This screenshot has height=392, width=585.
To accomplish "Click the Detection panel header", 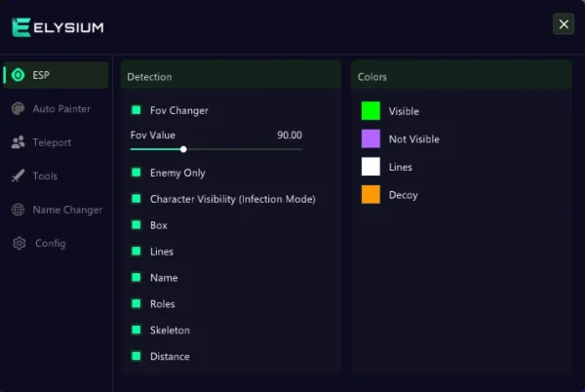I will coord(230,75).
